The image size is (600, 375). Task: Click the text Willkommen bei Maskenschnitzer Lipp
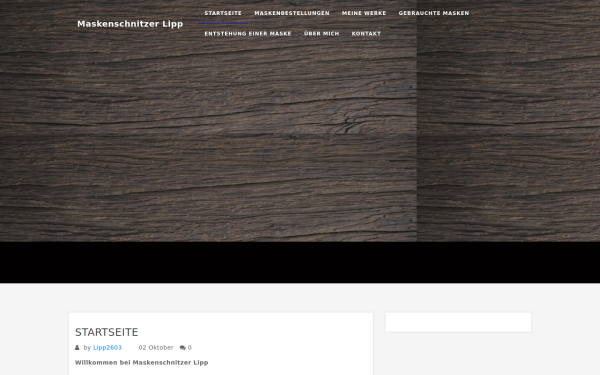tap(142, 362)
